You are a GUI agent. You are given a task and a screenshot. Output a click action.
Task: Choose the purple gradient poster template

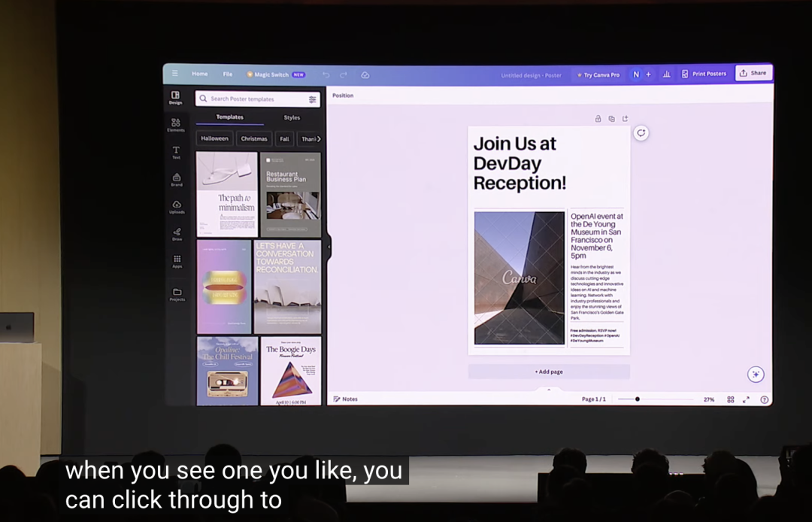[224, 287]
